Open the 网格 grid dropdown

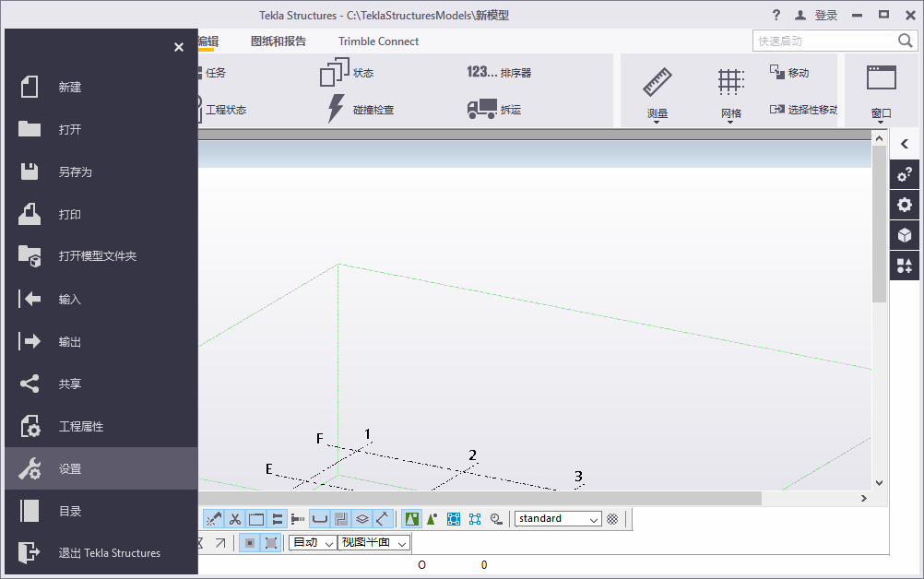730,94
